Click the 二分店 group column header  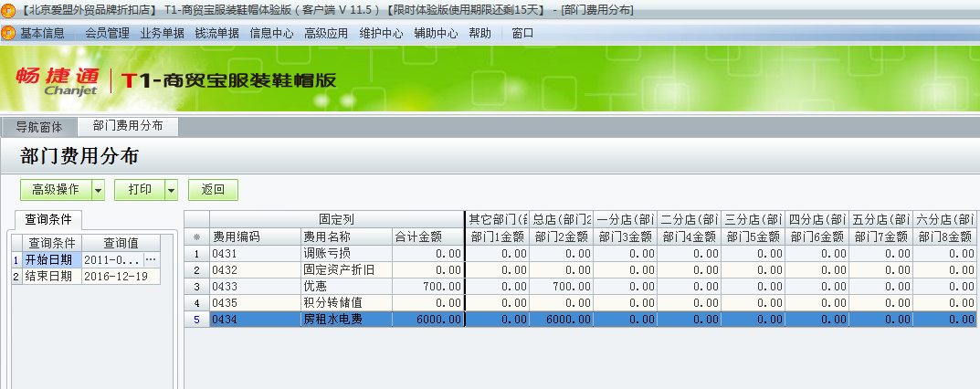point(689,220)
